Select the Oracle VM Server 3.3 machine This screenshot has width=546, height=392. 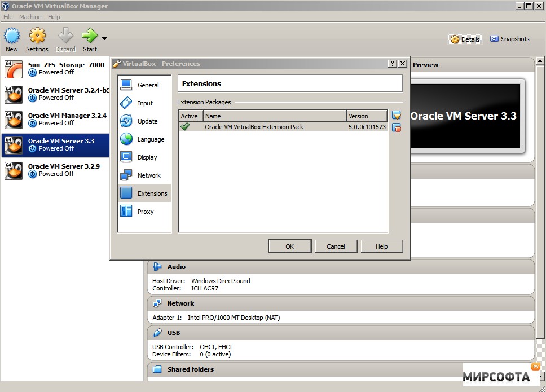(x=56, y=145)
